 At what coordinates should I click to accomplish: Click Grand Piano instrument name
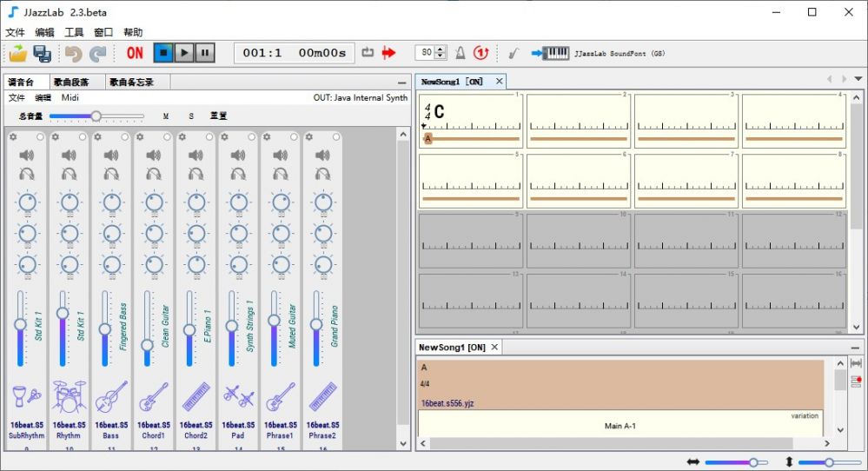[335, 326]
